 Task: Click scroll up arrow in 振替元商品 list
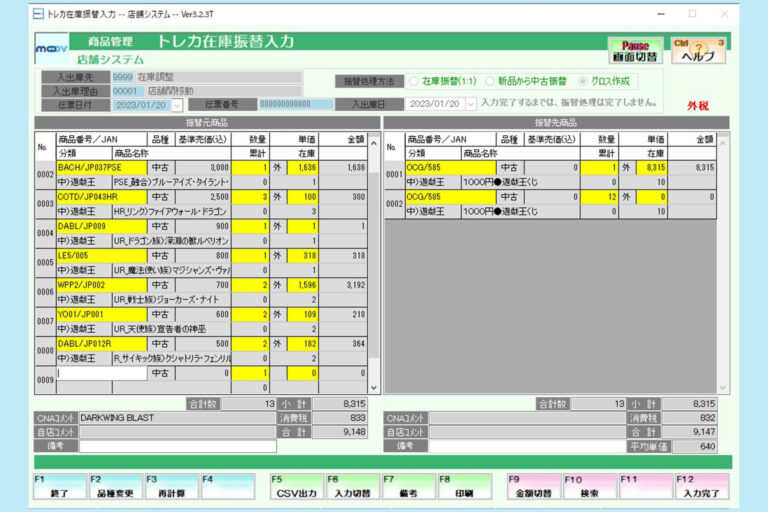(374, 144)
